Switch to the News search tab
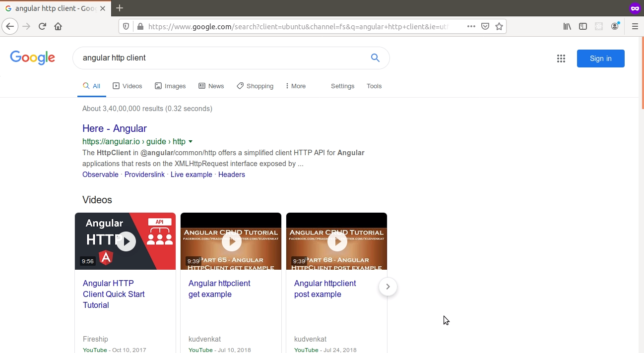The height and width of the screenshot is (353, 644). point(211,86)
